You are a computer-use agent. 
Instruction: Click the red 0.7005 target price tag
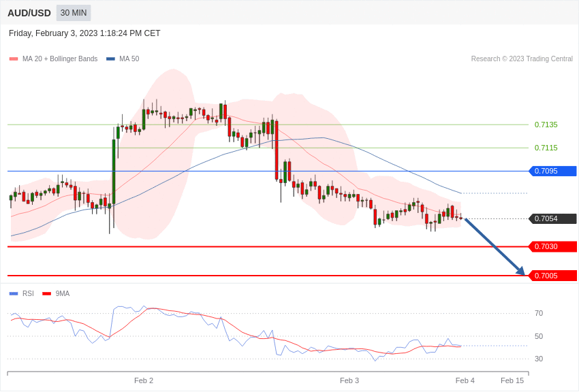(553, 276)
